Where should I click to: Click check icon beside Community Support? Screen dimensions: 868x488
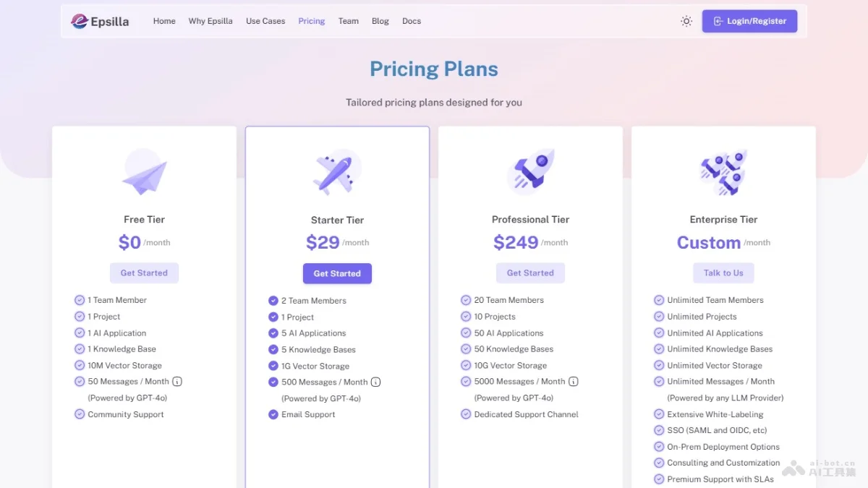pyautogui.click(x=80, y=414)
